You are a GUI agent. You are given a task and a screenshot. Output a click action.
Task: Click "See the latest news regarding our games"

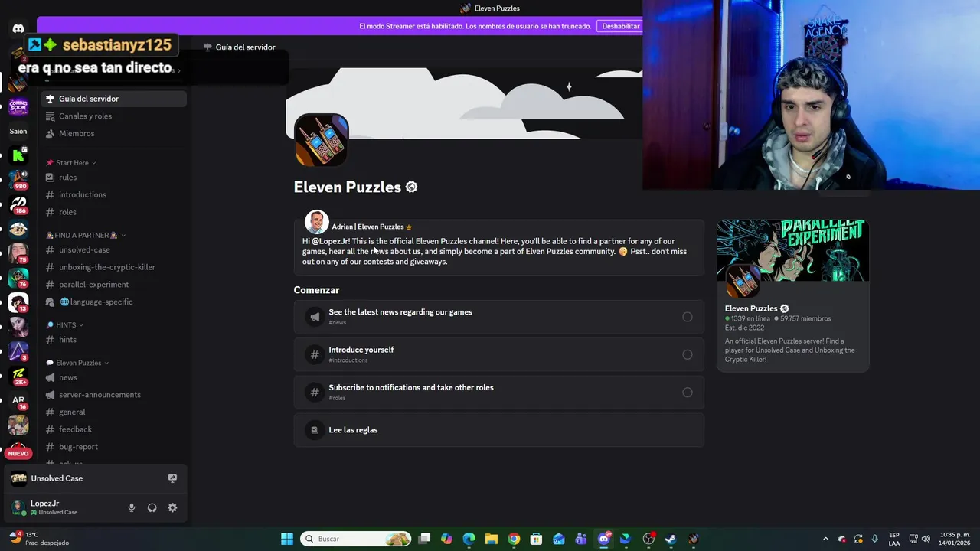click(x=498, y=317)
